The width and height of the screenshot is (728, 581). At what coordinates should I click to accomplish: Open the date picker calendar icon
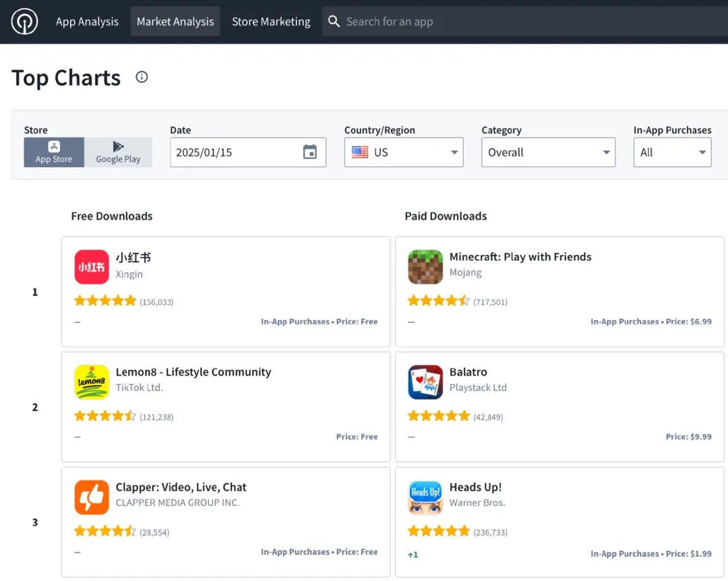(x=309, y=152)
